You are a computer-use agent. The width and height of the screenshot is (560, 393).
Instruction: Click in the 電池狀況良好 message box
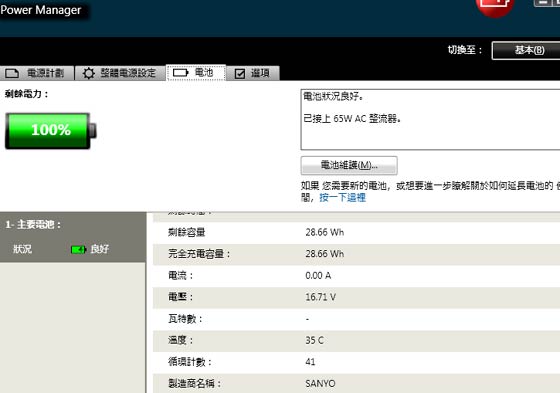430,119
